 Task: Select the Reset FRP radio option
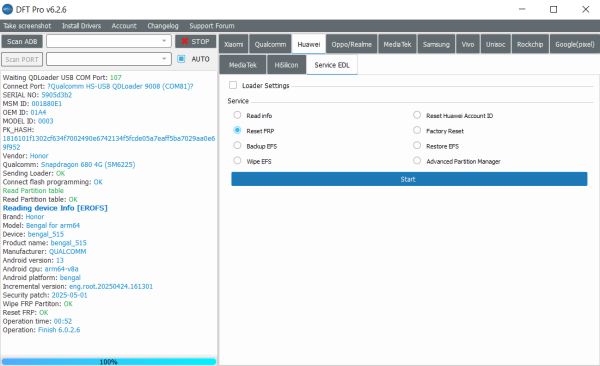237,130
